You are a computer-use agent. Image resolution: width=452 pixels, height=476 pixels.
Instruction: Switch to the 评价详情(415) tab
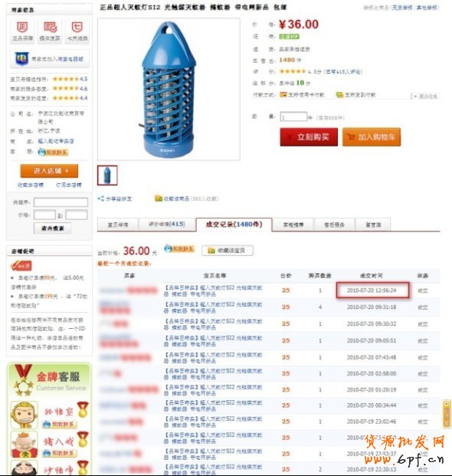167,225
